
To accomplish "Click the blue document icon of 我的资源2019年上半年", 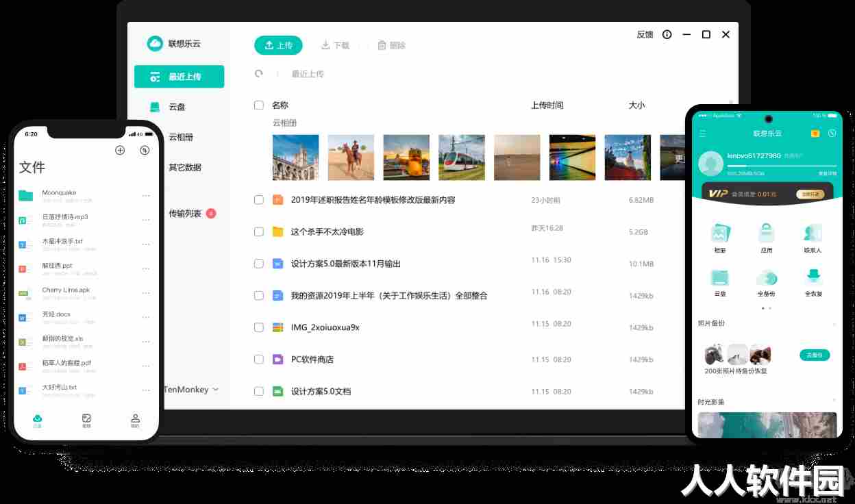I will click(277, 296).
